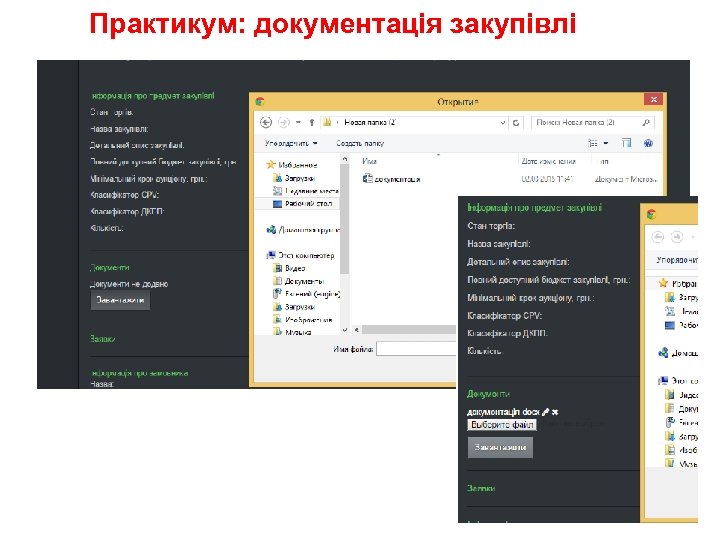Select Домашняя группа in the navigation pane
720x540 pixels.
303,230
